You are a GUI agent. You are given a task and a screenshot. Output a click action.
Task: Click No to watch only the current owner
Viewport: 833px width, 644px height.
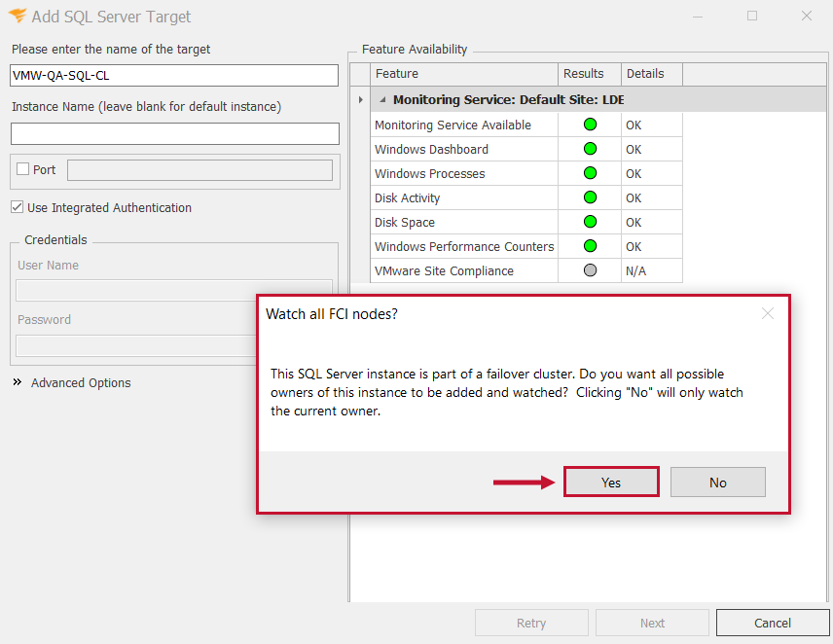717,482
